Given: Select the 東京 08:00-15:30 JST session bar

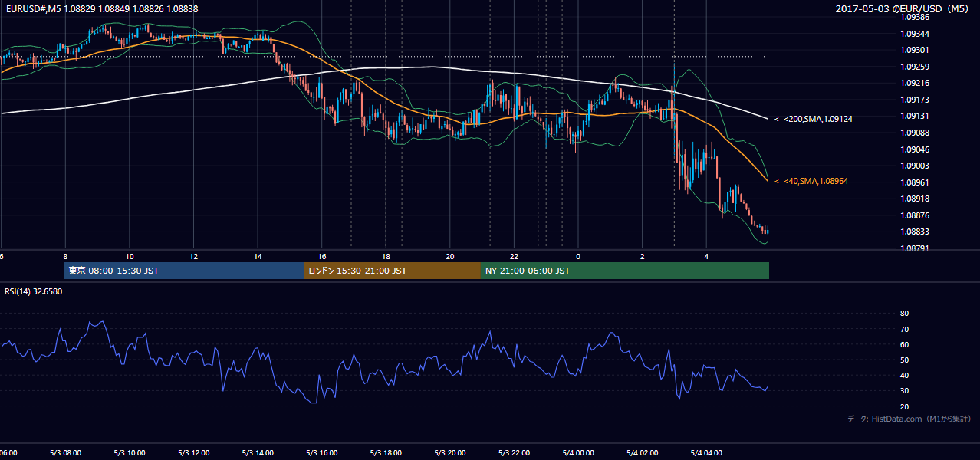Looking at the screenshot, I should 184,271.
